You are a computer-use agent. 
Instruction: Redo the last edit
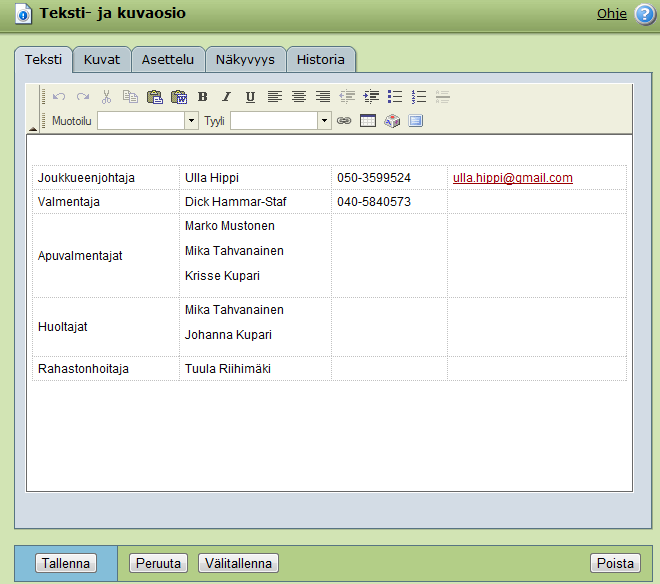tap(83, 97)
